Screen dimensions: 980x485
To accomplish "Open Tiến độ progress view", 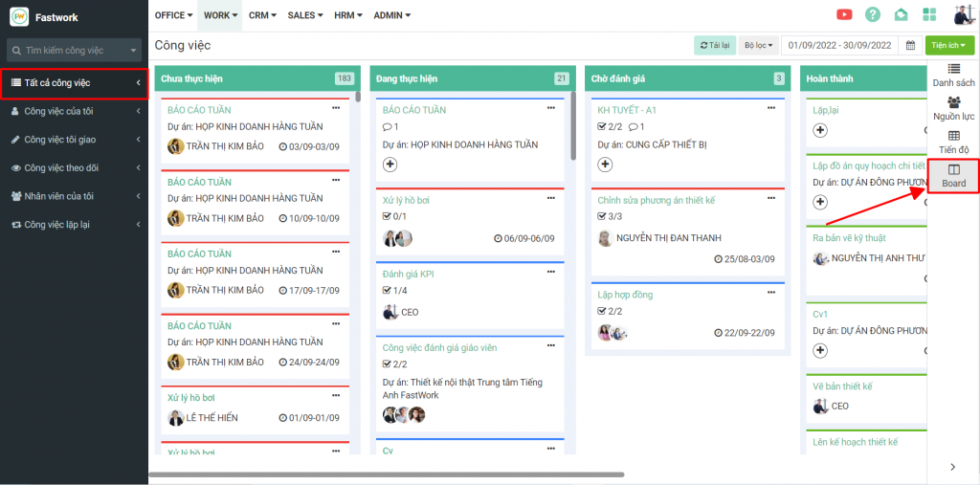I will click(x=953, y=143).
